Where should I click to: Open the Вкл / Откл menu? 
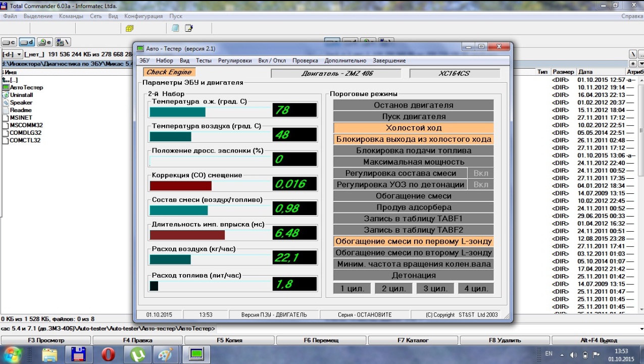[x=272, y=61]
